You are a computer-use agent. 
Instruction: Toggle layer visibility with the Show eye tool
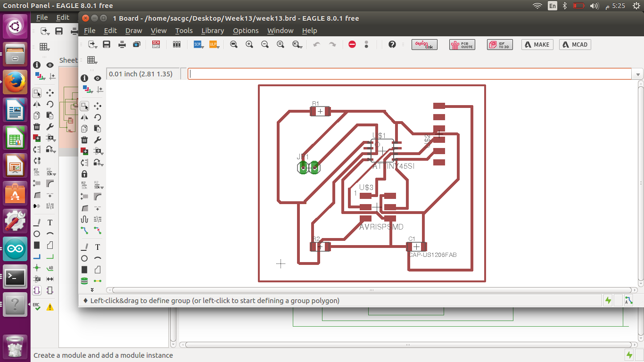point(98,78)
